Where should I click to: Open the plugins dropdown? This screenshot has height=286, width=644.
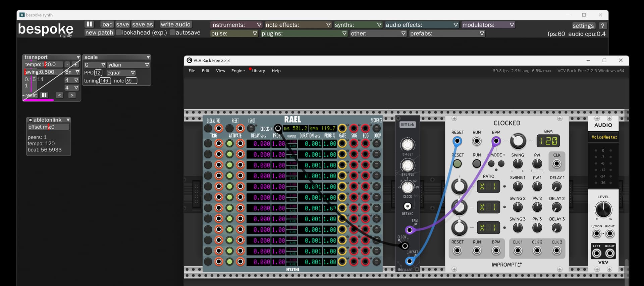coord(304,33)
